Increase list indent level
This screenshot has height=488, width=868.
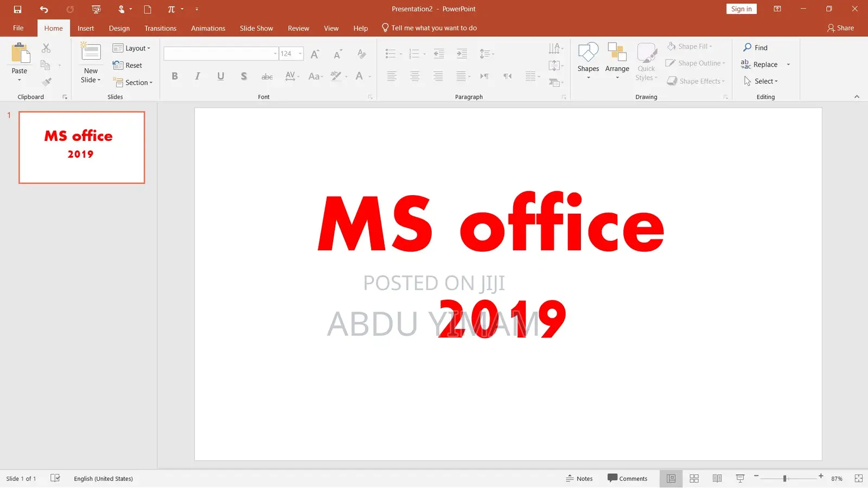tap(462, 53)
